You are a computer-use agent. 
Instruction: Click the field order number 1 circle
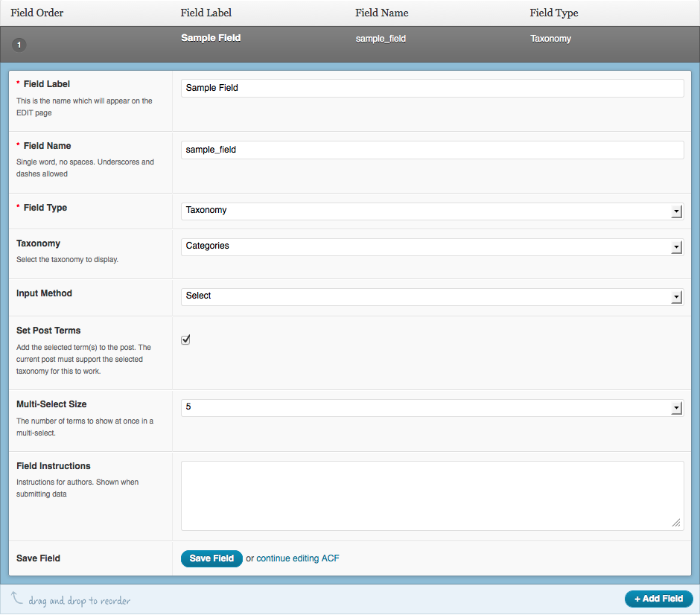[x=19, y=45]
